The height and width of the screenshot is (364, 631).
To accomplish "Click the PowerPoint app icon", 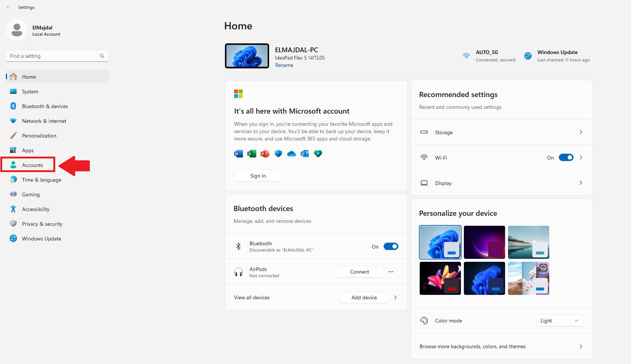I will tap(265, 154).
